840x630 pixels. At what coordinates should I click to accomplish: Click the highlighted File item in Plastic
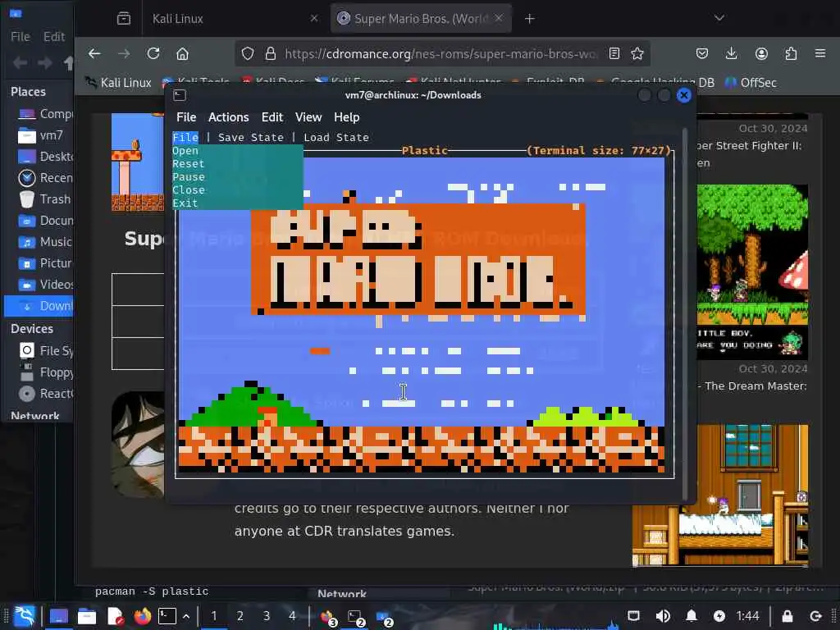pyautogui.click(x=185, y=138)
